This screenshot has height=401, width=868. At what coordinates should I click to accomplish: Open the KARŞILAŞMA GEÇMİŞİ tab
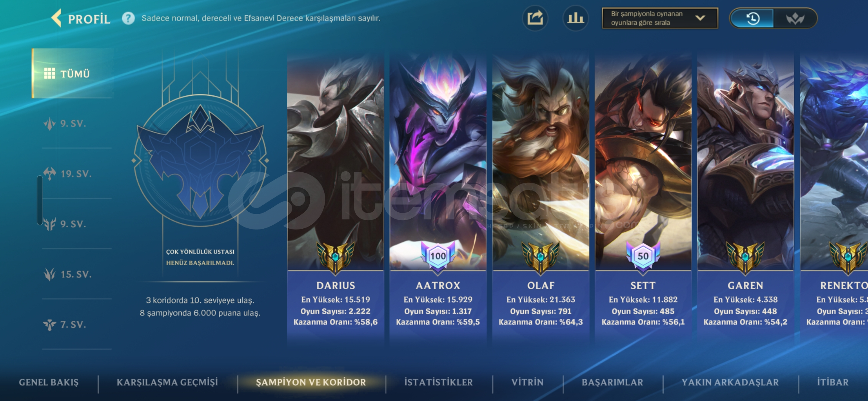(167, 382)
